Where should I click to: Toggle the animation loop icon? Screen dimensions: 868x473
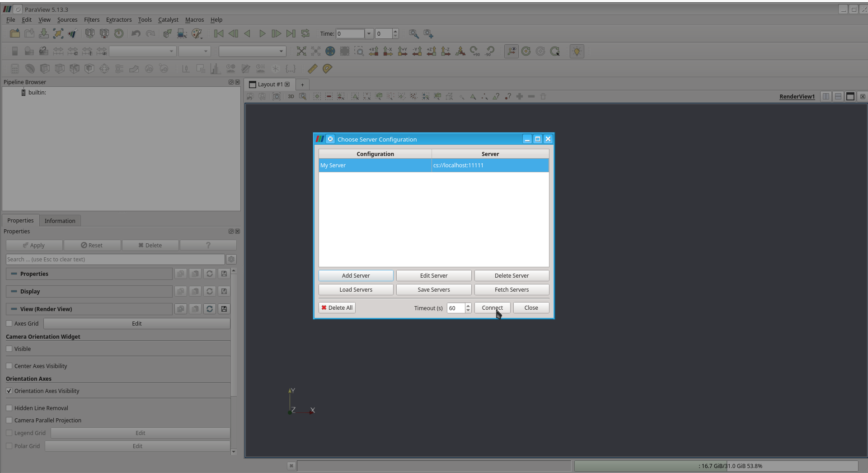click(305, 33)
